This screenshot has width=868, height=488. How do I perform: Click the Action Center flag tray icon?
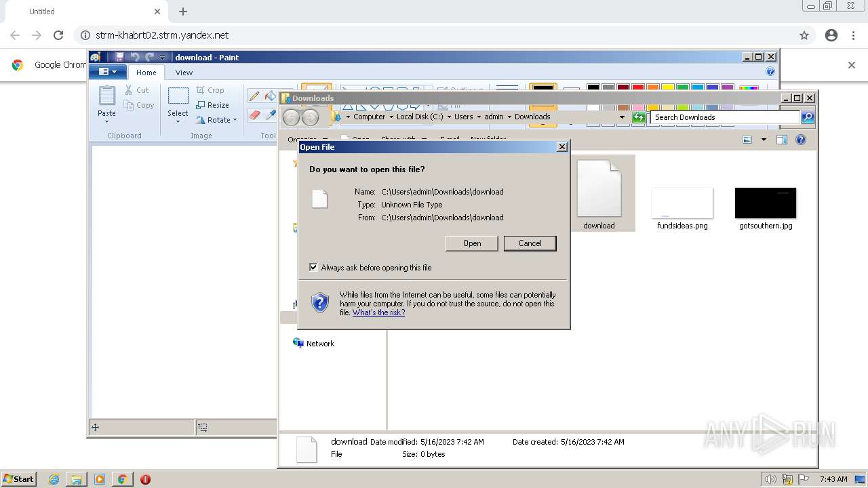click(x=803, y=479)
